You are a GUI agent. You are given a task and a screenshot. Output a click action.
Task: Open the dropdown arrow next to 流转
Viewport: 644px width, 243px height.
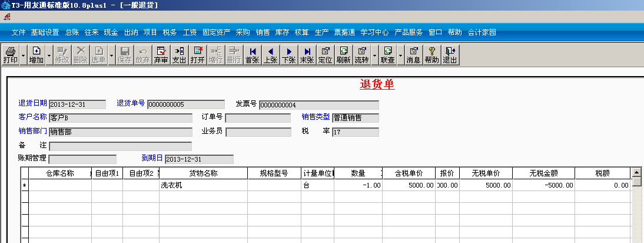pos(374,55)
